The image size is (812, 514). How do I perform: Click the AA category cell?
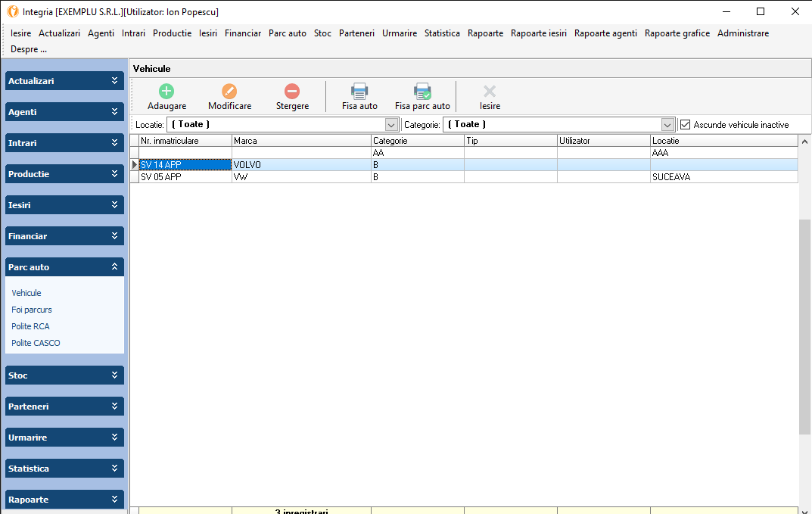coord(418,152)
